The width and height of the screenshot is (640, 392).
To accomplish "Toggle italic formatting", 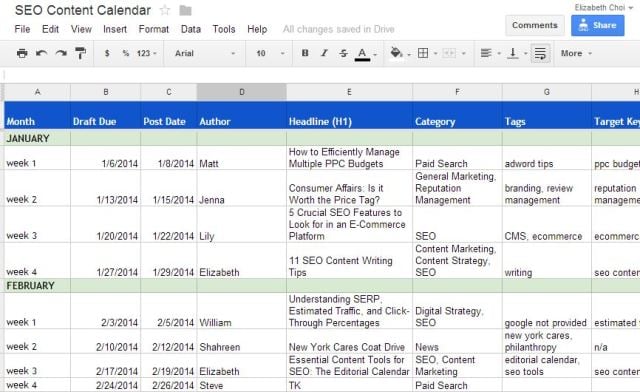I will pos(324,53).
